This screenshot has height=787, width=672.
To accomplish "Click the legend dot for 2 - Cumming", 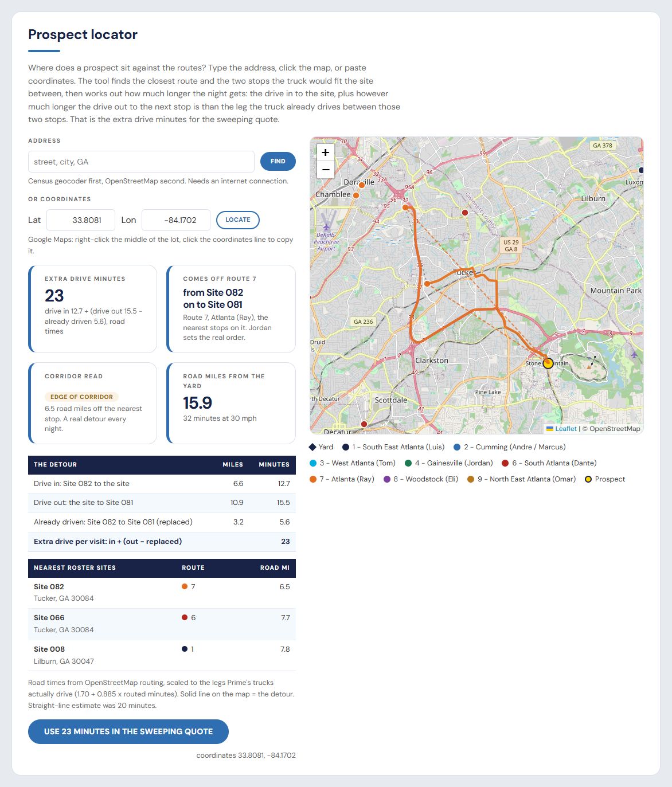I will click(457, 447).
